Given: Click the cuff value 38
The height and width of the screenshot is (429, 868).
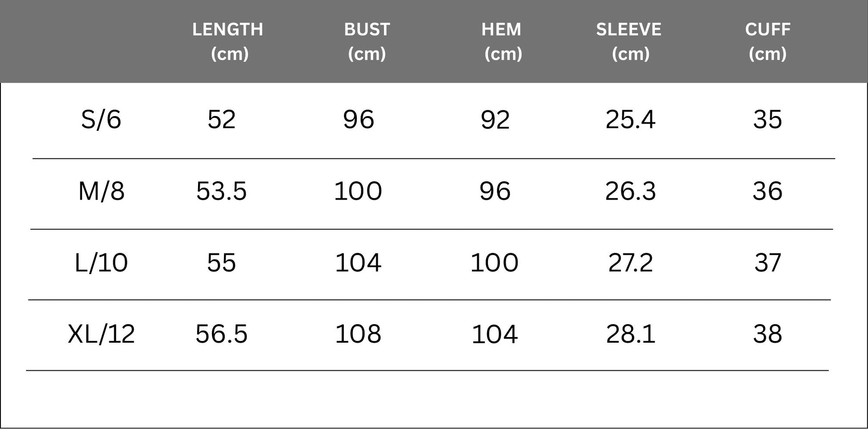Looking at the screenshot, I should [768, 334].
